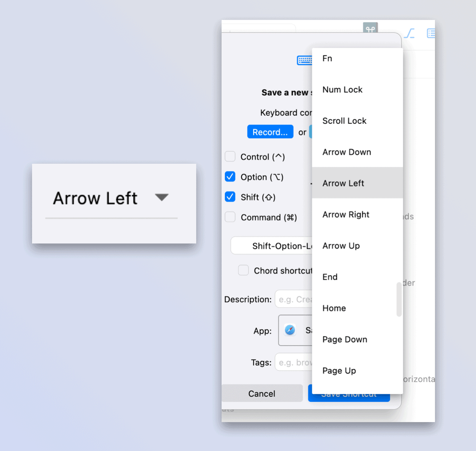Select Scroll Lock from the key list

[344, 121]
